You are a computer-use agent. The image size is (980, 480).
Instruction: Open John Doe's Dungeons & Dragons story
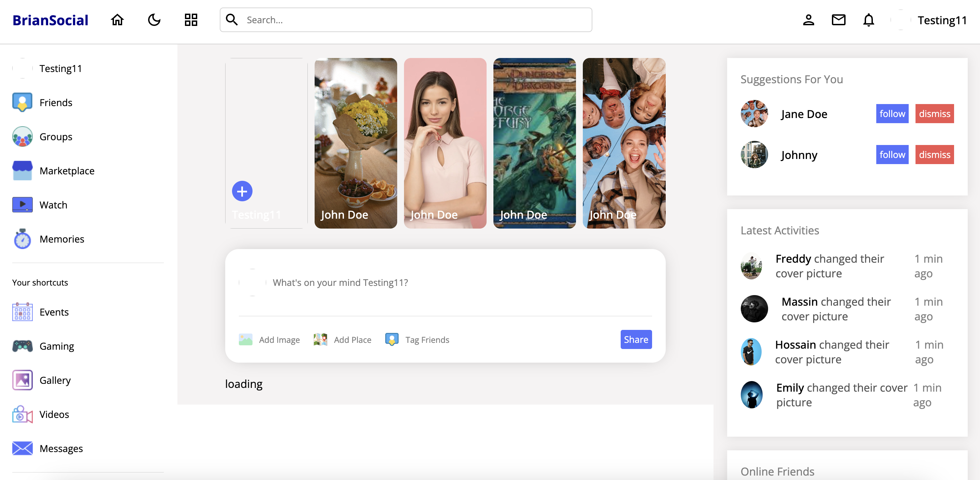[534, 143]
